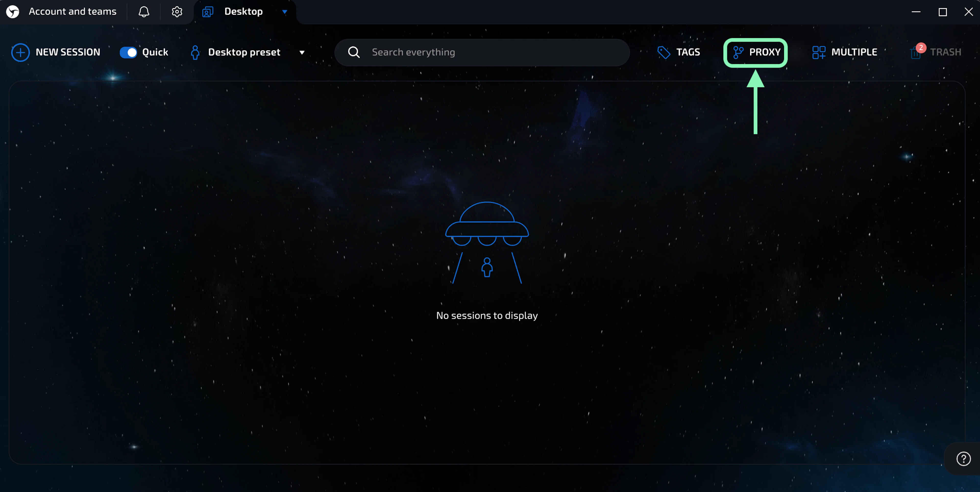Start a NEW SESSION
This screenshot has height=492, width=980.
point(68,52)
